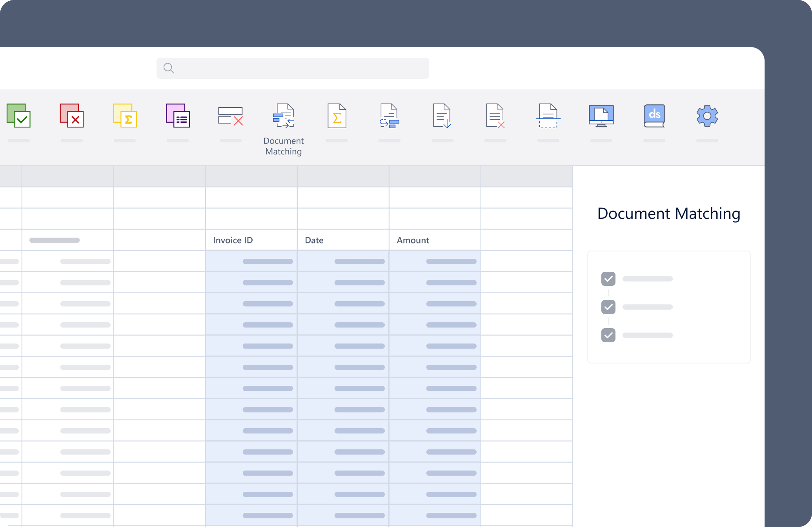Image resolution: width=812 pixels, height=527 pixels.
Task: Select the document sigma summary tool
Action: coord(337,116)
